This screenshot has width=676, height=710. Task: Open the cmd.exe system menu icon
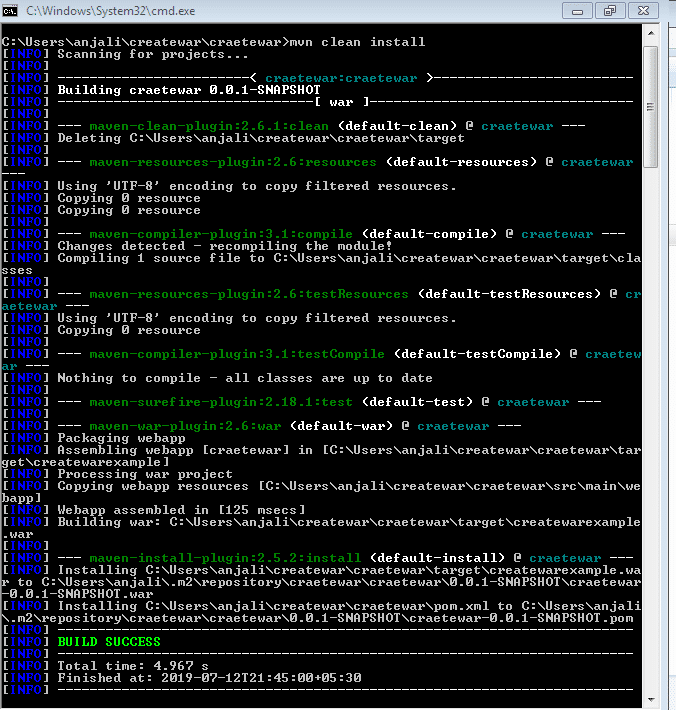[x=12, y=11]
